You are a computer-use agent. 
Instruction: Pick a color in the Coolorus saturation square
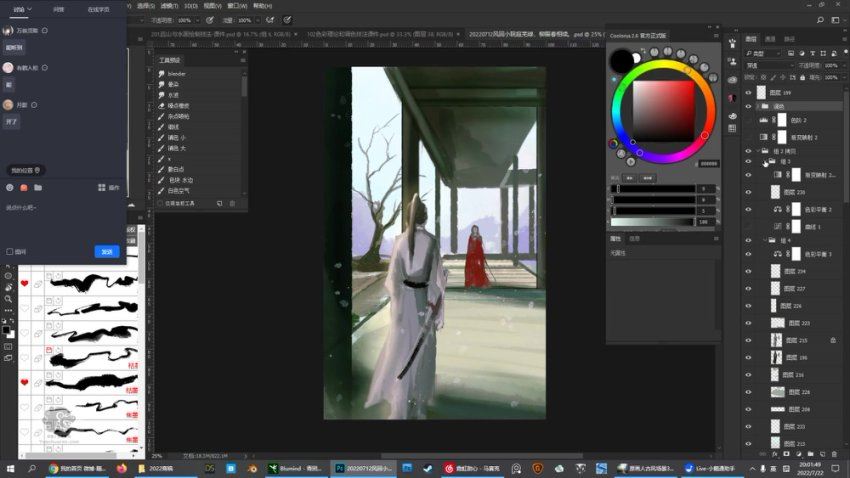[x=664, y=112]
